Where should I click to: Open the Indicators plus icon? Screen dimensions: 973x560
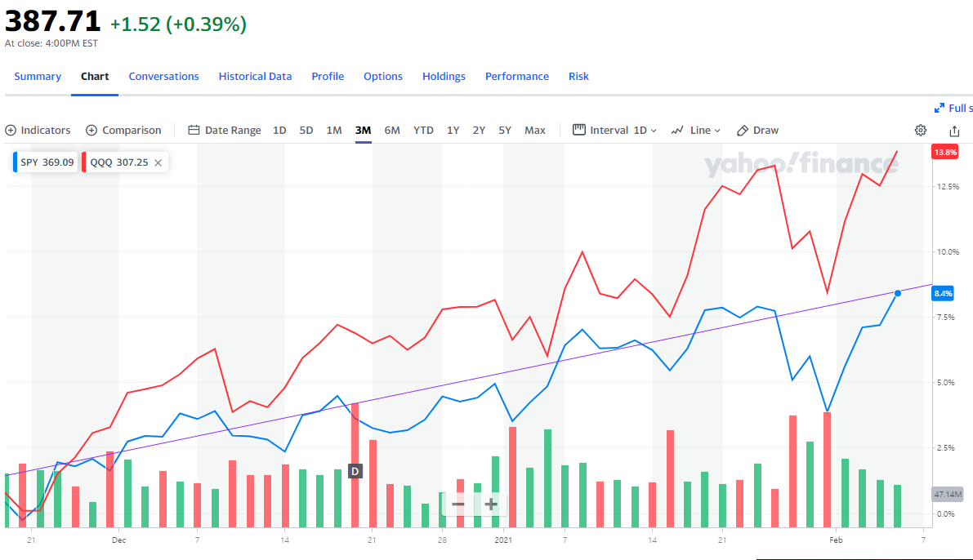(x=11, y=131)
